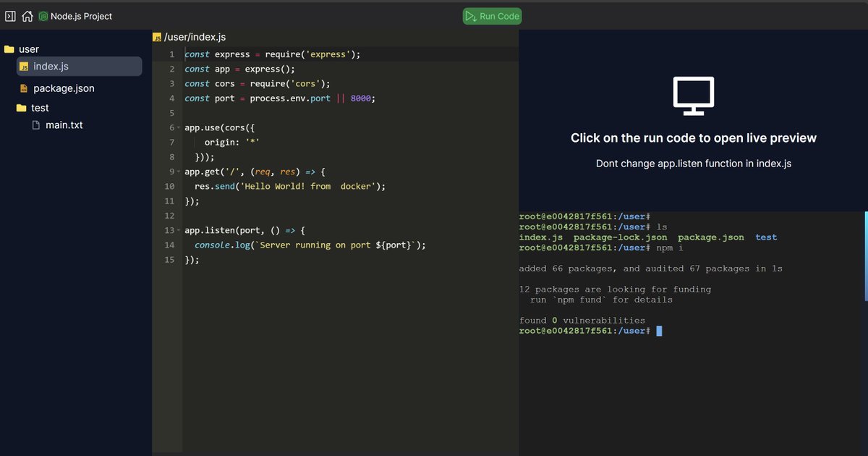This screenshot has width=868, height=456.
Task: Click 'found 0 vulnerabilities' terminal line
Action: pyautogui.click(x=582, y=321)
